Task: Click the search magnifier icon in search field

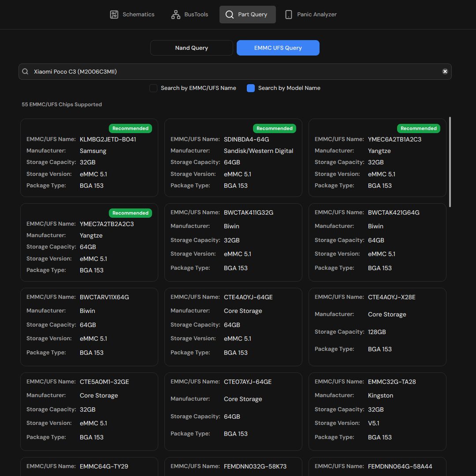Action: point(25,71)
